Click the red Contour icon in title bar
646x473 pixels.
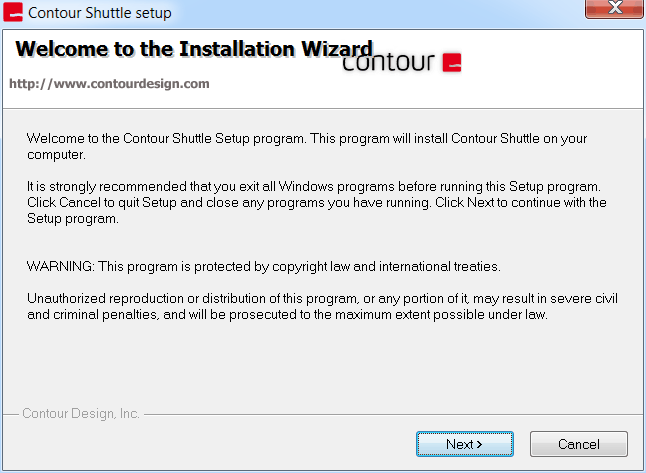coord(13,12)
